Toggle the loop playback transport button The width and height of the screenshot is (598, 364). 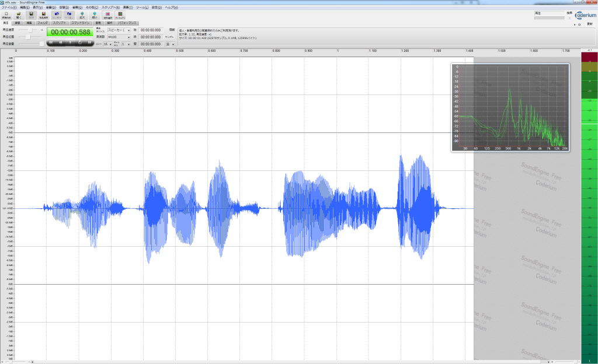(80, 42)
